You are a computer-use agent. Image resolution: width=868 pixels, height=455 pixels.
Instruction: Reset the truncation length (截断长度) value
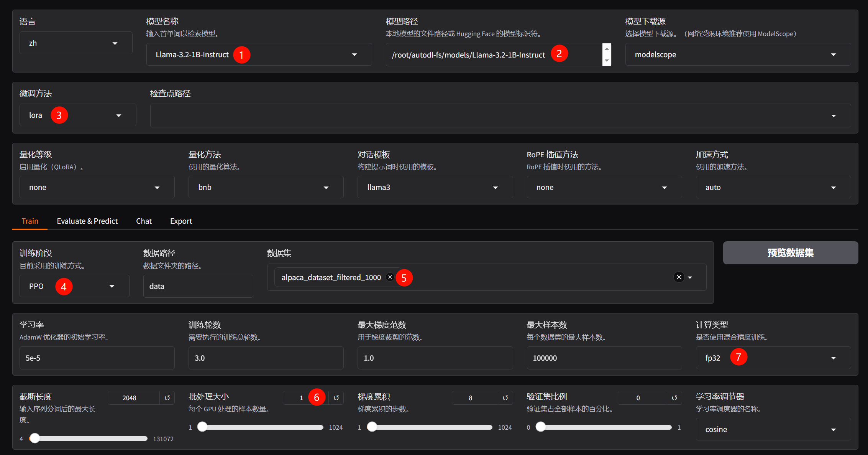tap(167, 398)
